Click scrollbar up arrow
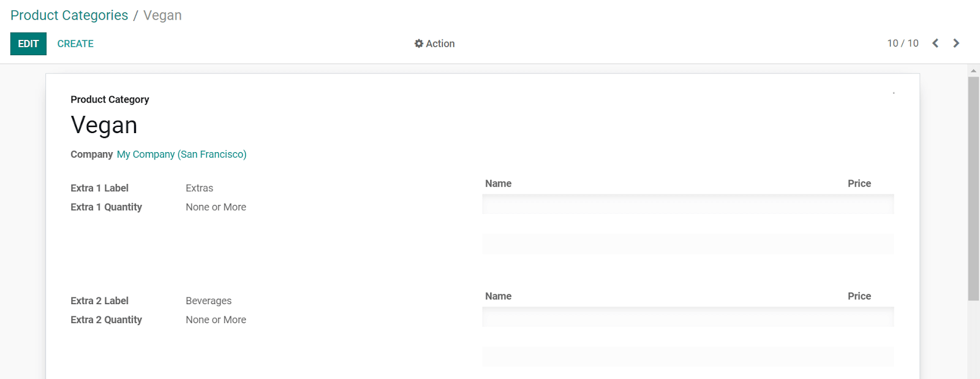The image size is (980, 379). [973, 71]
